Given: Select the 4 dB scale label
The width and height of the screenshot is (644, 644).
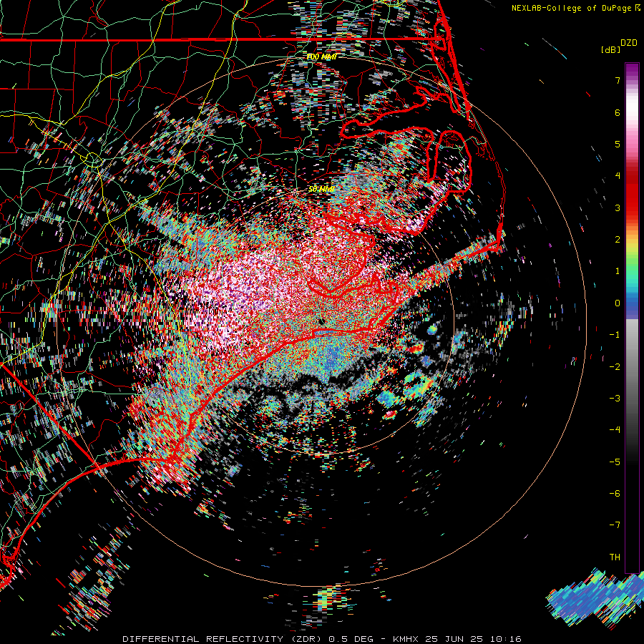Looking at the screenshot, I should coord(618,176).
